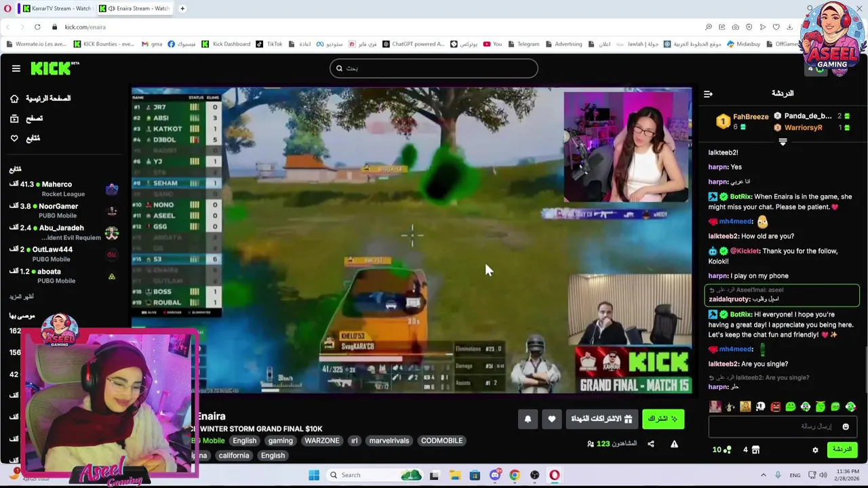This screenshot has width=868, height=488.
Task: Open the Abu_Jaradeh channel
Action: pos(64,232)
